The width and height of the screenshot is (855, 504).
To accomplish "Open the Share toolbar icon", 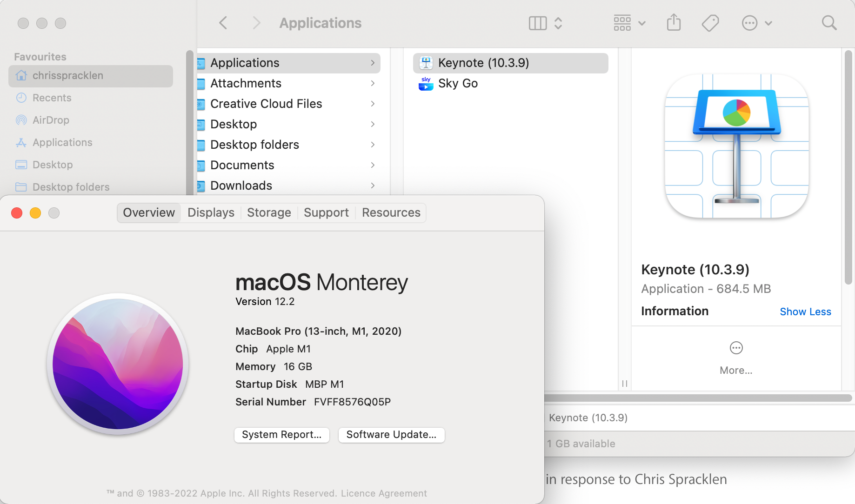I will (x=674, y=23).
